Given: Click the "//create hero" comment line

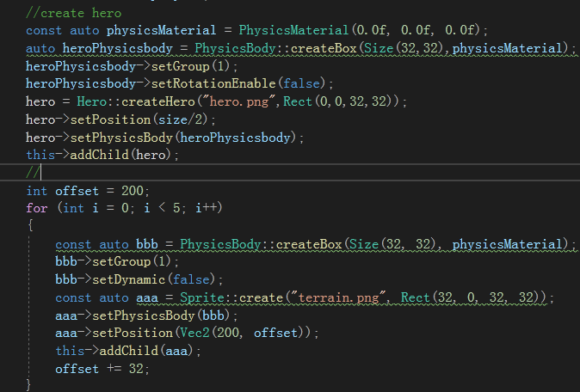Looking at the screenshot, I should pos(74,12).
